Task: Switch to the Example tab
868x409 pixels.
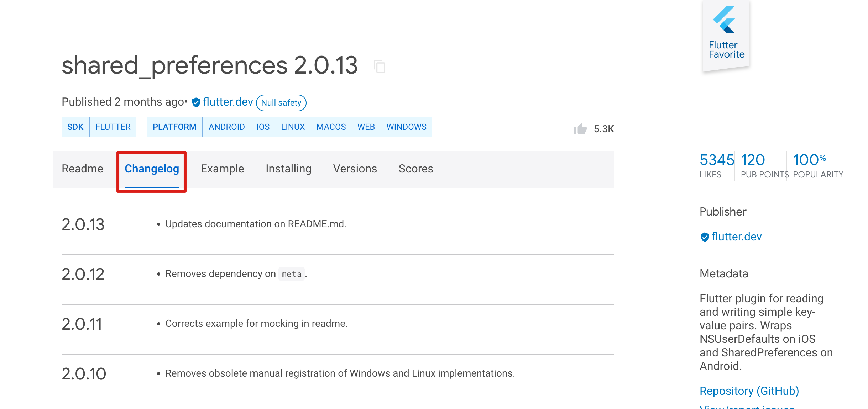Action: click(222, 169)
